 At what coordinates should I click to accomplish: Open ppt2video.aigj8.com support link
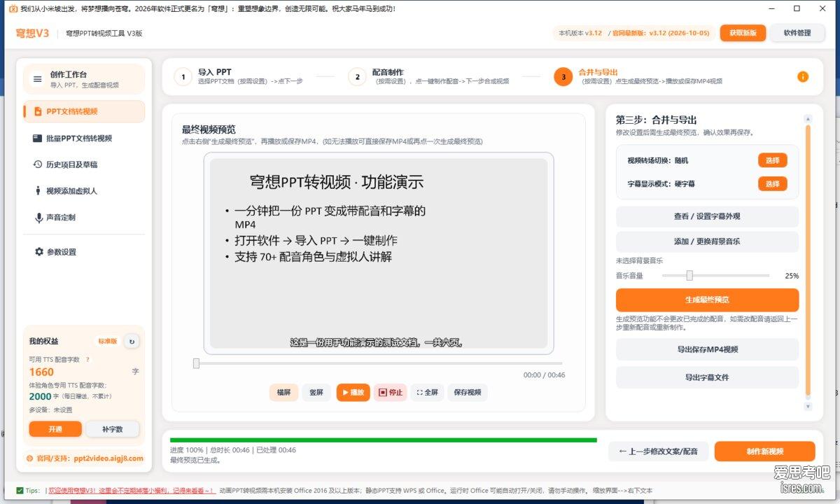point(108,458)
